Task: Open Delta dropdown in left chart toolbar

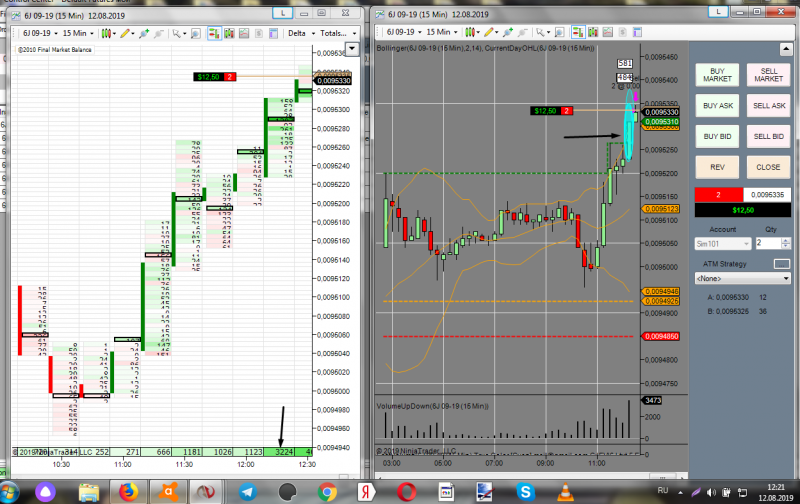Action: point(302,34)
